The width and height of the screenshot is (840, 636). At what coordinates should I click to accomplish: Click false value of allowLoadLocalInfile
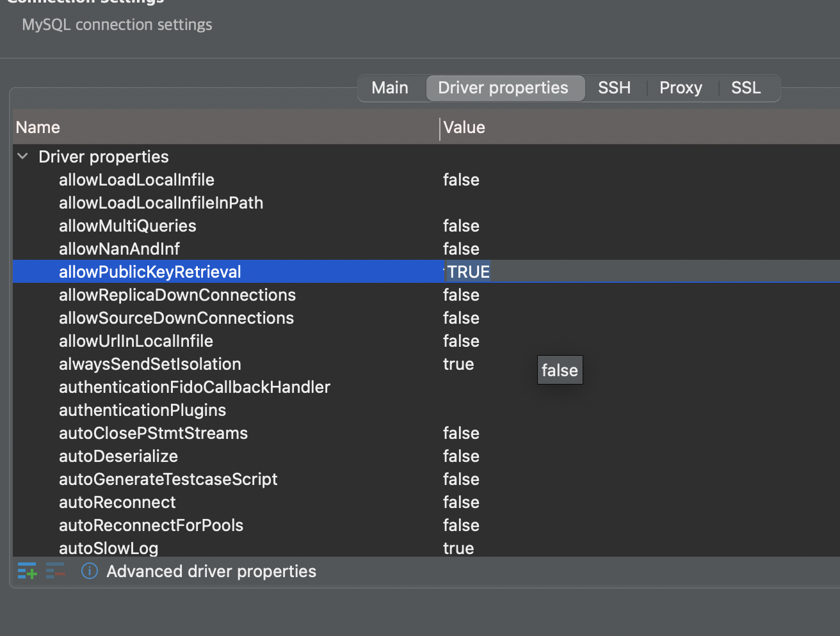461,180
